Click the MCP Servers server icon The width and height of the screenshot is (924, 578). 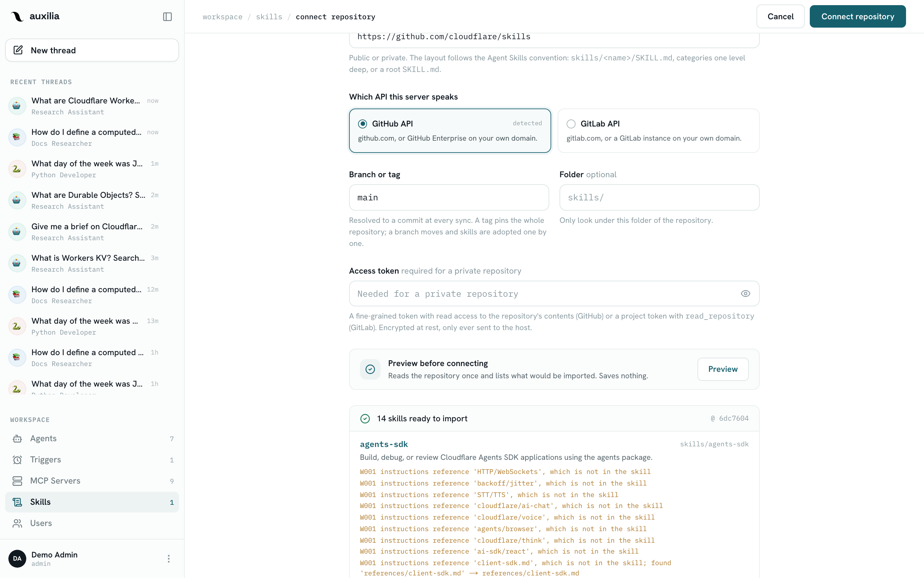17,481
